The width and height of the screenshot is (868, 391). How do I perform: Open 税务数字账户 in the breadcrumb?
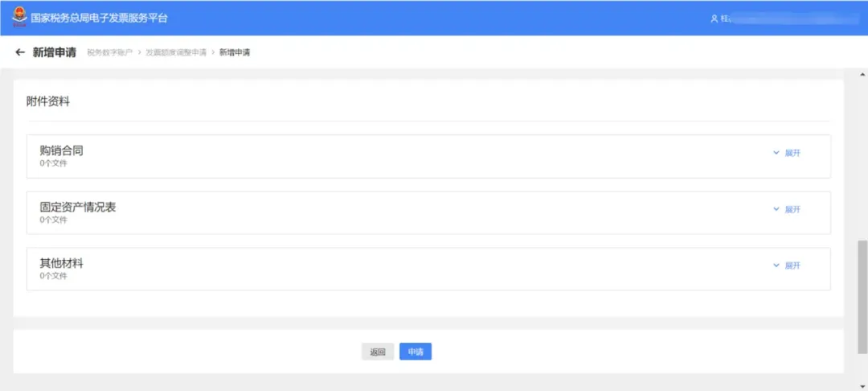tap(109, 52)
